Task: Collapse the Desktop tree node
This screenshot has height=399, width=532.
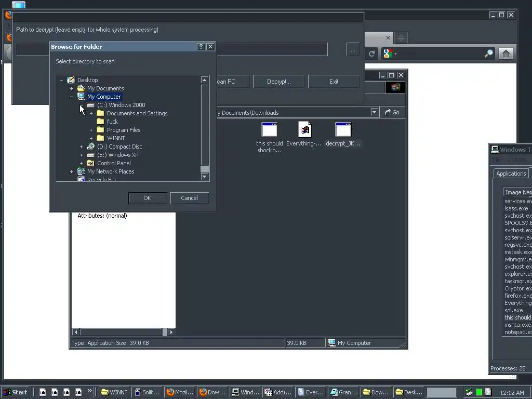Action: coord(61,80)
